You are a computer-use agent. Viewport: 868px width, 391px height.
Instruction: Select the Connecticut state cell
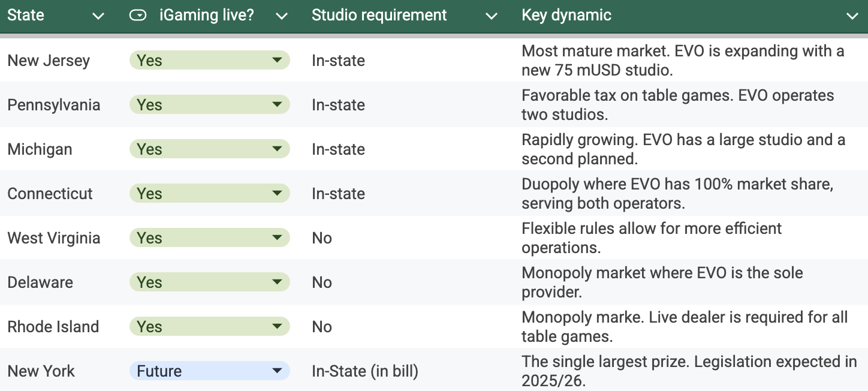(60, 194)
